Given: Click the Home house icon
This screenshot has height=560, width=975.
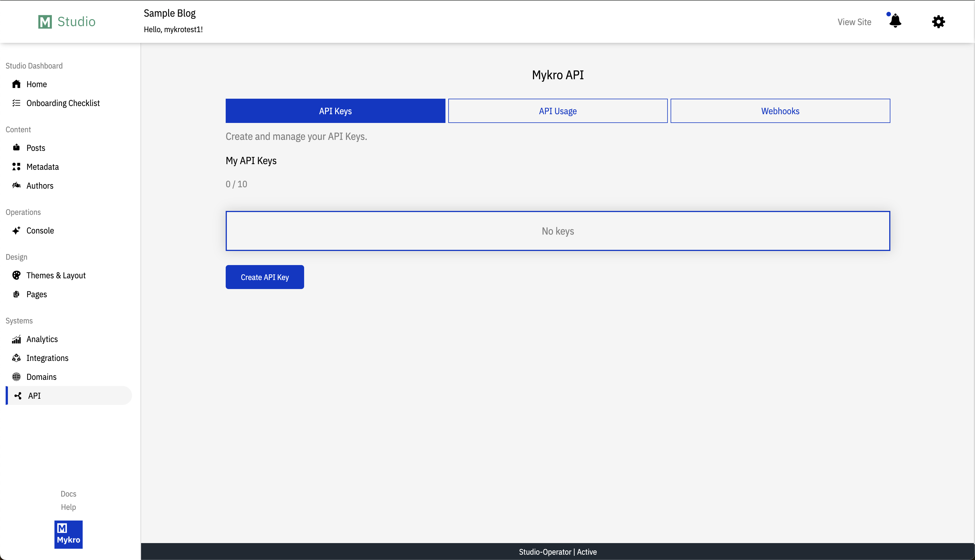Looking at the screenshot, I should click(x=16, y=84).
